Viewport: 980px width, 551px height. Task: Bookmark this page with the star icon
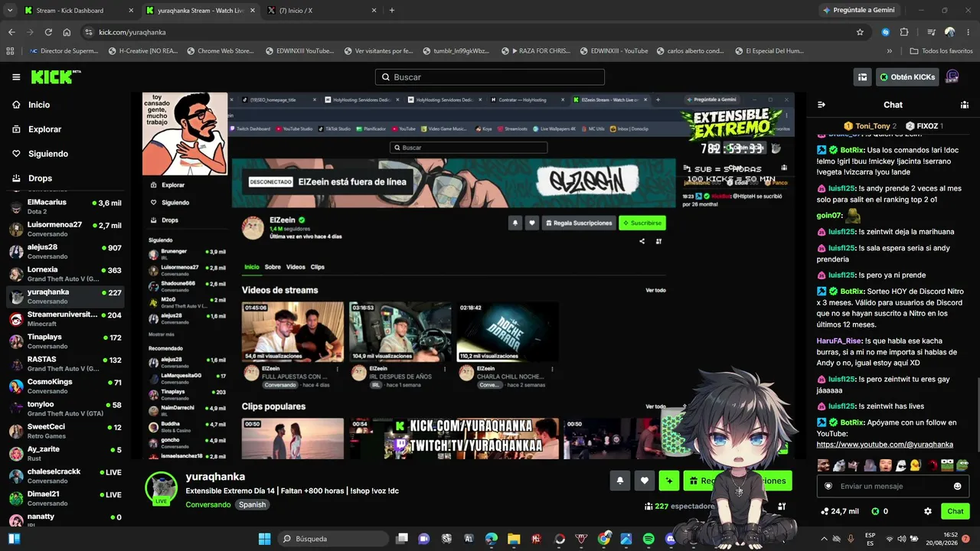[x=860, y=32]
